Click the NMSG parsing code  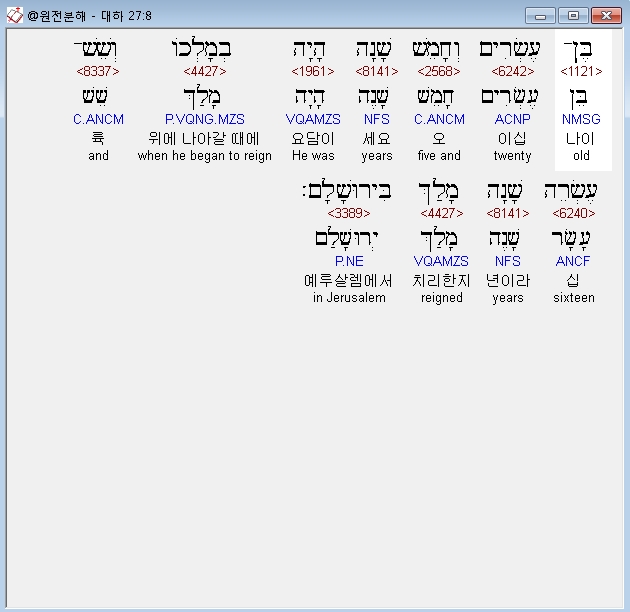[x=581, y=119]
